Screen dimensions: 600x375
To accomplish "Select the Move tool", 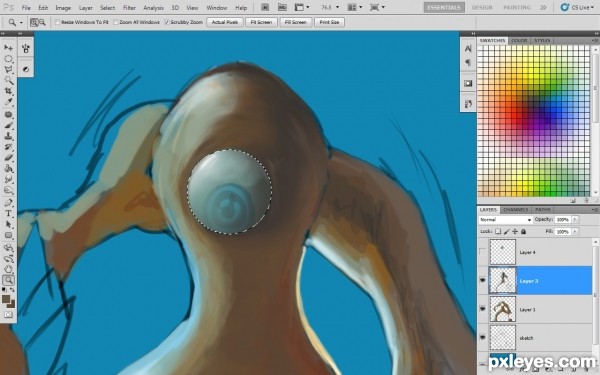I will click(8, 48).
